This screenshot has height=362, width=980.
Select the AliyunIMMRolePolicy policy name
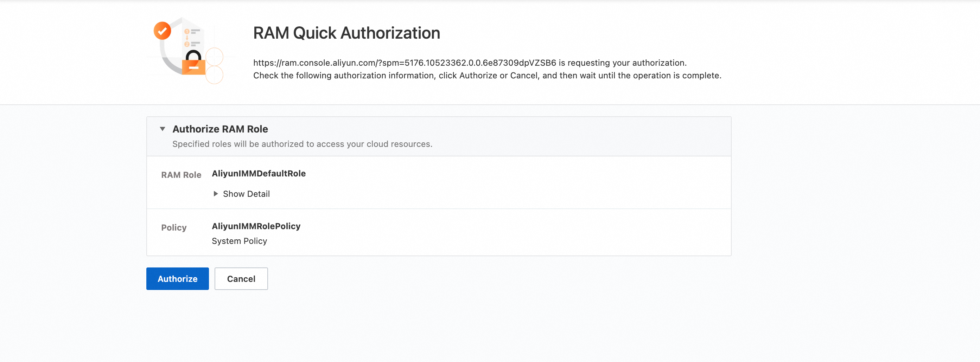coord(256,226)
